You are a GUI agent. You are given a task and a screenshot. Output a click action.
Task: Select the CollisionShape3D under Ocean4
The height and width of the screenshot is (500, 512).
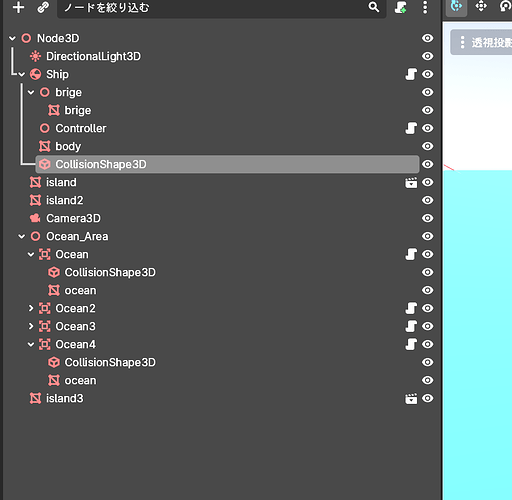(110, 362)
